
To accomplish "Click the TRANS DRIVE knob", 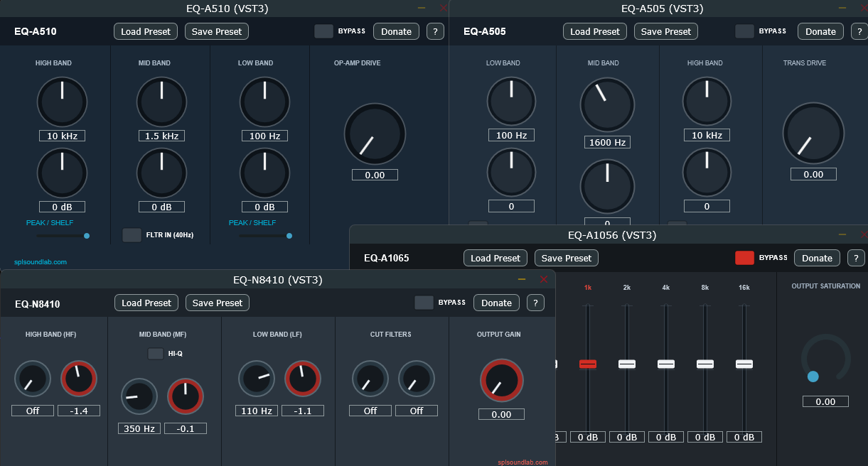I will click(813, 134).
